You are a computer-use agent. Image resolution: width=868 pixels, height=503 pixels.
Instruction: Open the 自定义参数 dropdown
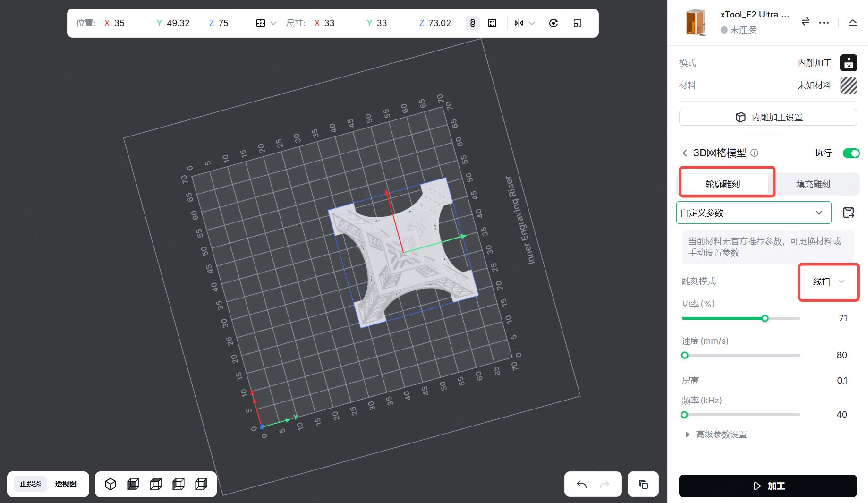click(753, 213)
